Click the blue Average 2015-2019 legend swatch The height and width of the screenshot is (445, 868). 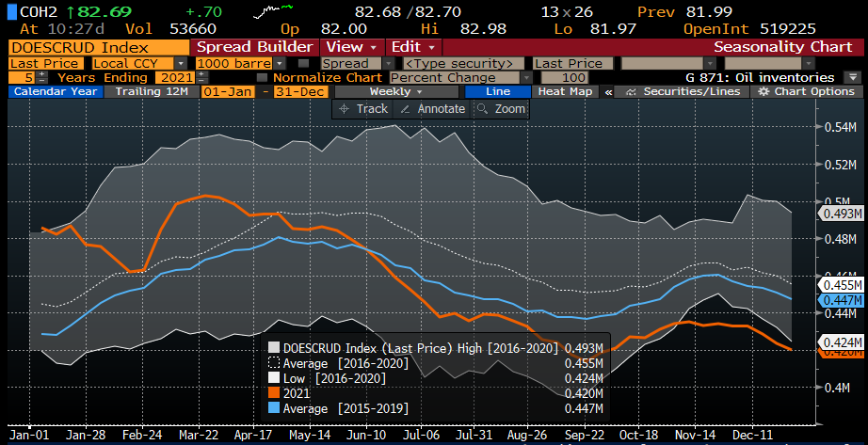point(273,408)
